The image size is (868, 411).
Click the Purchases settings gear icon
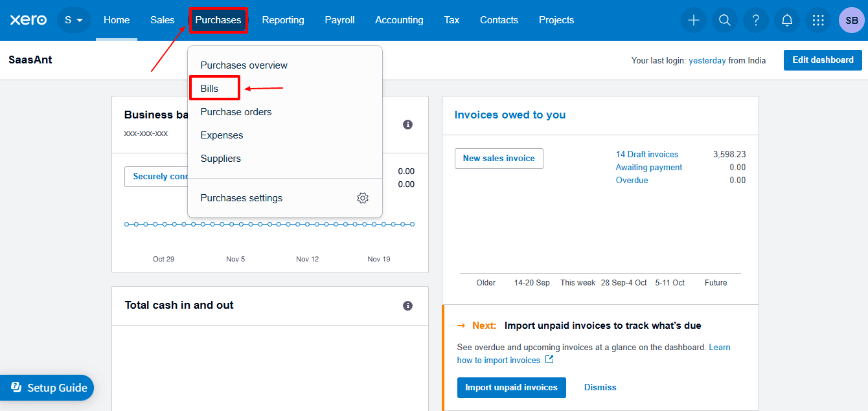tap(363, 198)
